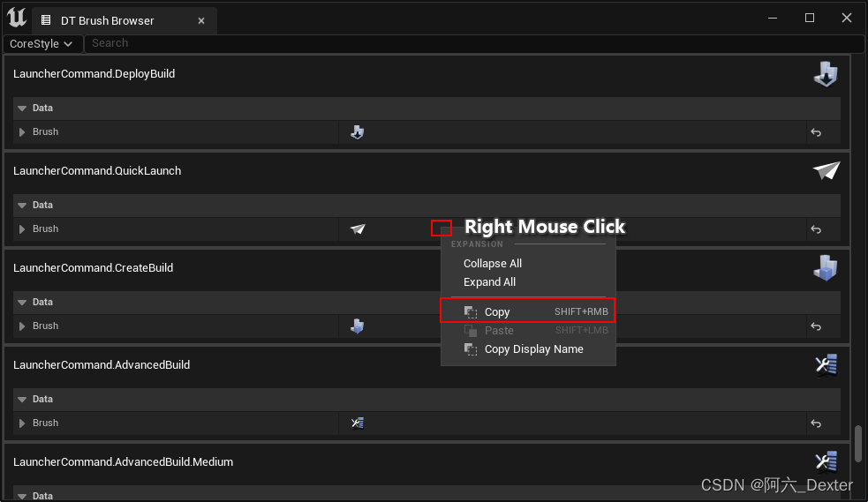Click the Unreal Engine logo icon
Viewport: 868px width, 502px height.
point(17,18)
